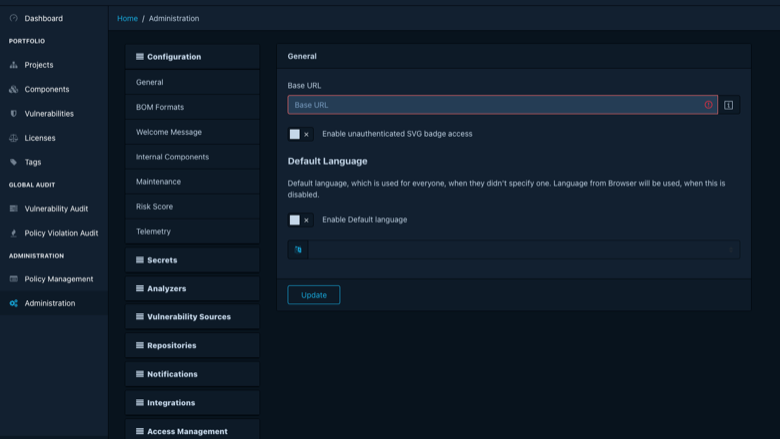The width and height of the screenshot is (780, 439).
Task: Click the Vulnerability Sources bars icon
Action: 140,317
